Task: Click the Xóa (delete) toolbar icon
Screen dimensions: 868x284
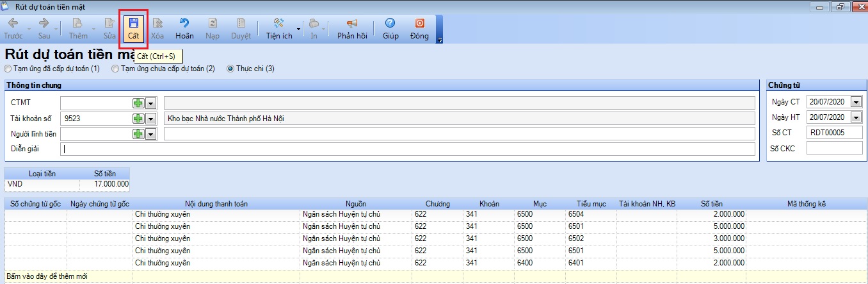Action: pyautogui.click(x=157, y=23)
